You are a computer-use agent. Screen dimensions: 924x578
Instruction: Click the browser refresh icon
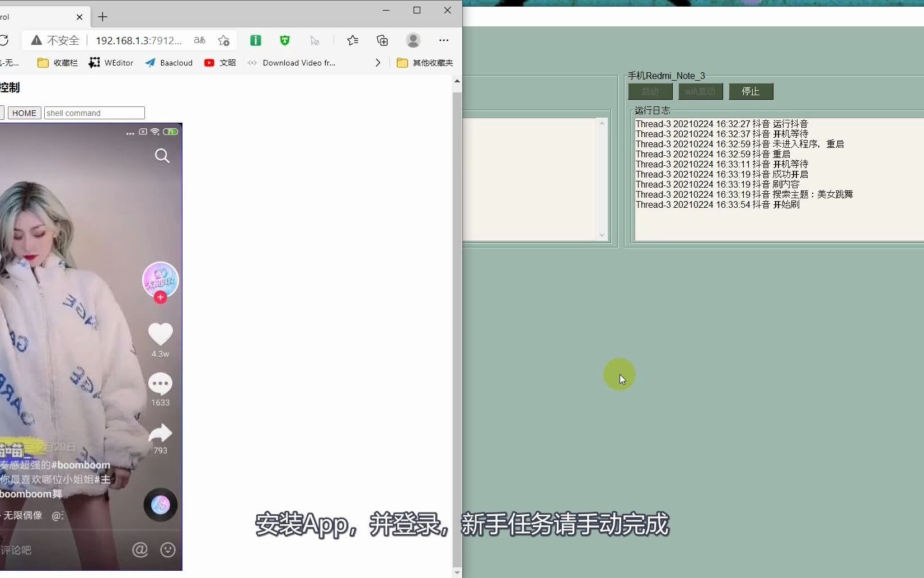pyautogui.click(x=4, y=40)
